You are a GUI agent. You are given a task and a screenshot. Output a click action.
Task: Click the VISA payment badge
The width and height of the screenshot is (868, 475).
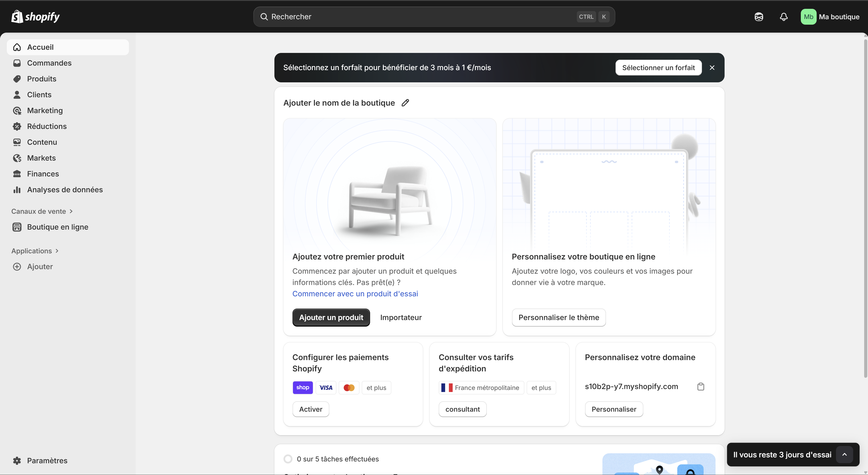(x=326, y=387)
